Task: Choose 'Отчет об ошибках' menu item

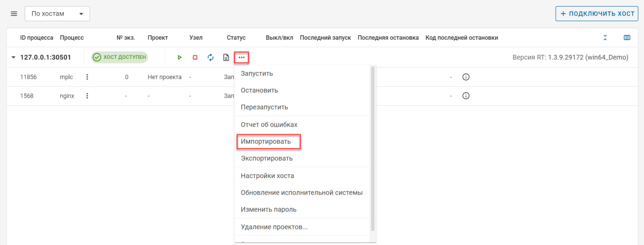Action: click(x=302, y=125)
